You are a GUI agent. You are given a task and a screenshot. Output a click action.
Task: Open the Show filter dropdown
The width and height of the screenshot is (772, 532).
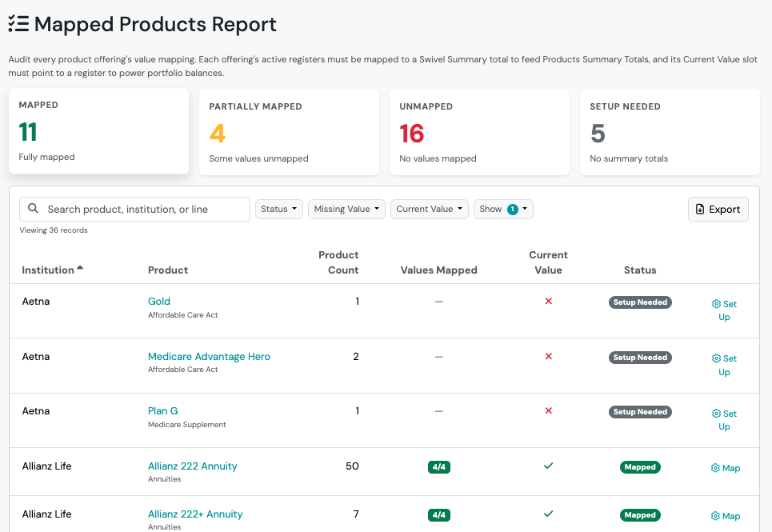[x=503, y=209]
